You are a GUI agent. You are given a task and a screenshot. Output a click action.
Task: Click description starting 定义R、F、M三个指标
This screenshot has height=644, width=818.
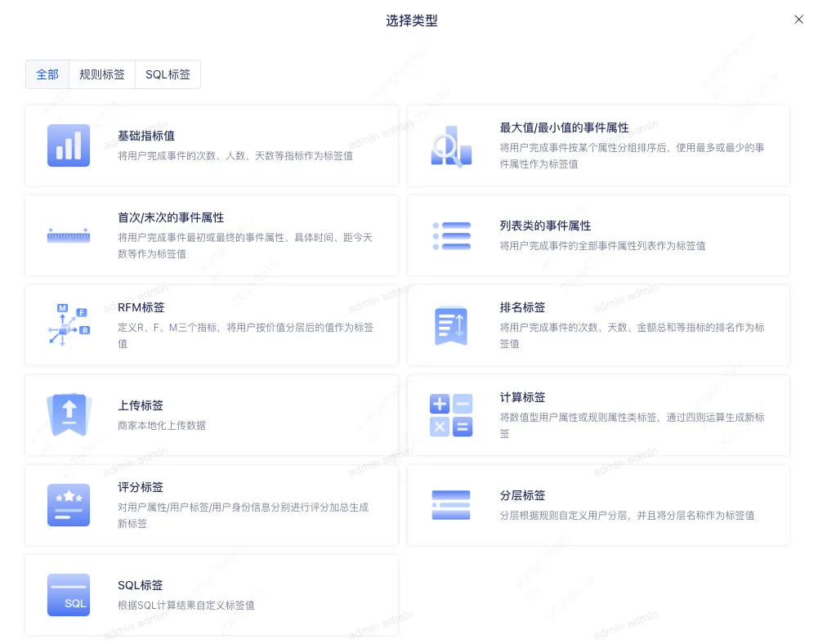[x=246, y=336]
